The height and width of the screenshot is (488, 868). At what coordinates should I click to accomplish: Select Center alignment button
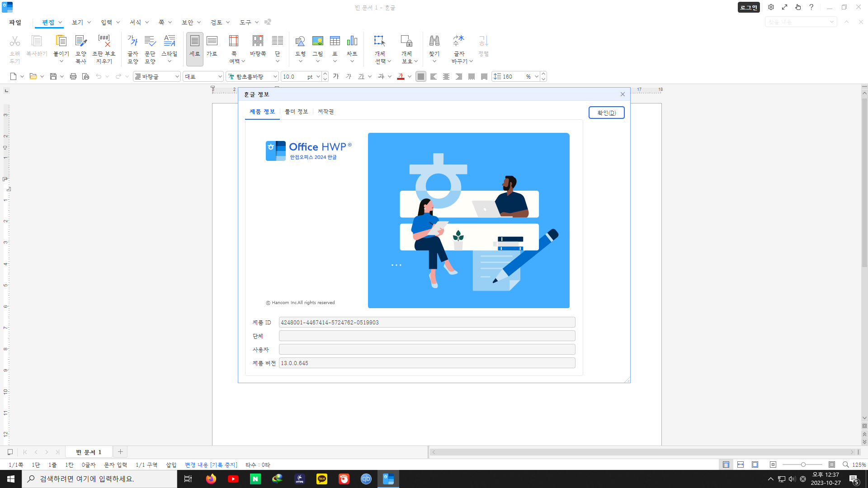[446, 76]
